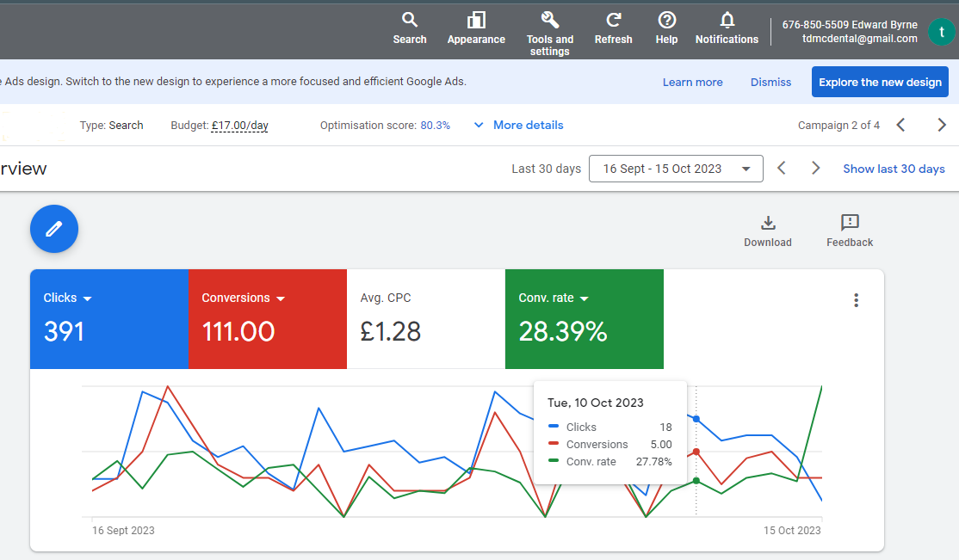Open the date range picker for 16 Sept - 15 Oct
959x560 pixels.
pos(676,168)
